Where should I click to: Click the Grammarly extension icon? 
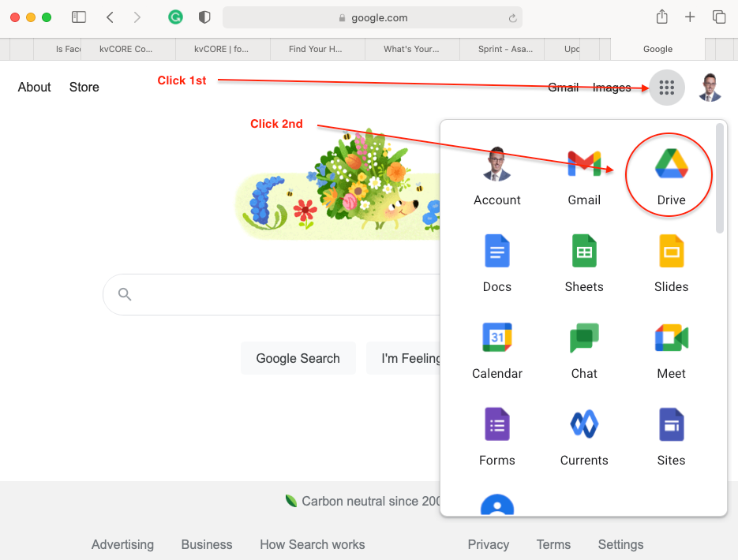pyautogui.click(x=175, y=17)
